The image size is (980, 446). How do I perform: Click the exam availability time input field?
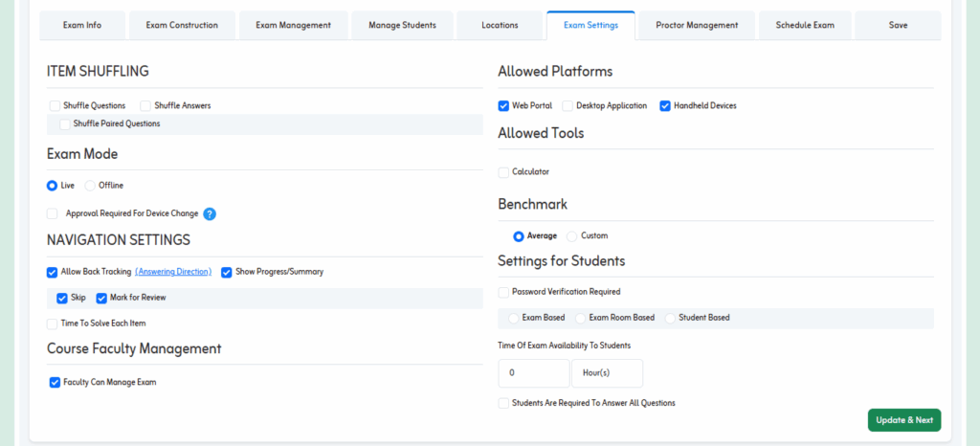coord(533,372)
